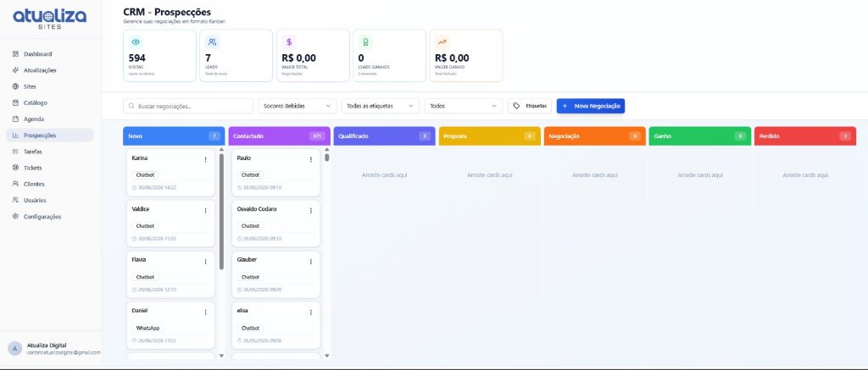
Task: Click the eye icon on Visitas card
Action: click(x=136, y=42)
